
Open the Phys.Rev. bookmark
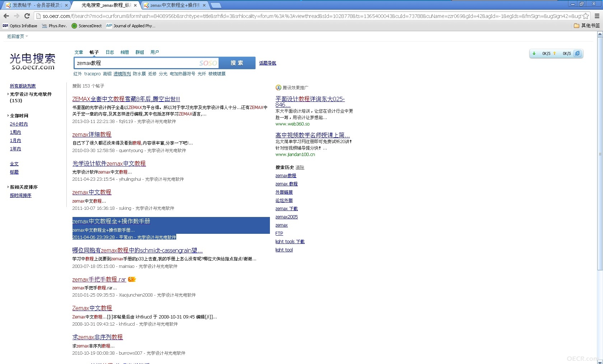pyautogui.click(x=55, y=26)
